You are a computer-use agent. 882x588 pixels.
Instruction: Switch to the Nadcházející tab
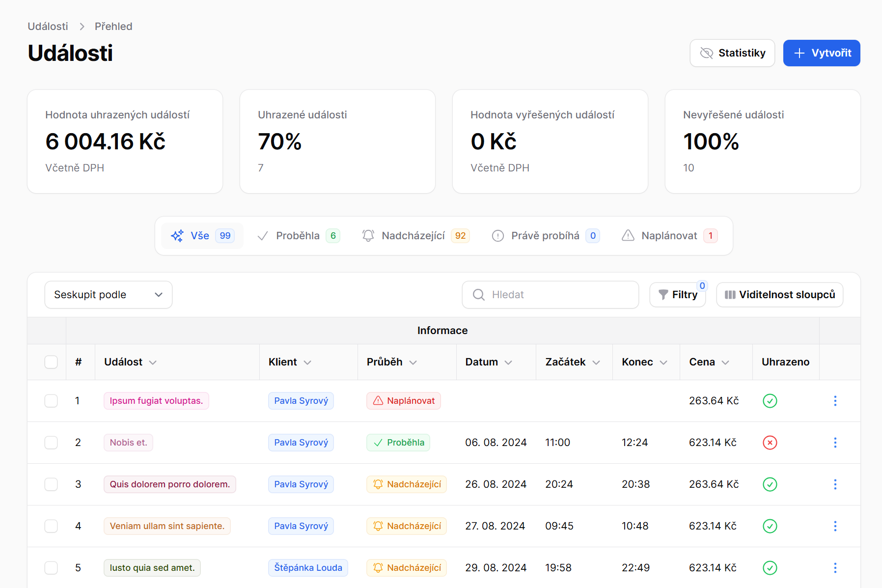click(x=416, y=236)
